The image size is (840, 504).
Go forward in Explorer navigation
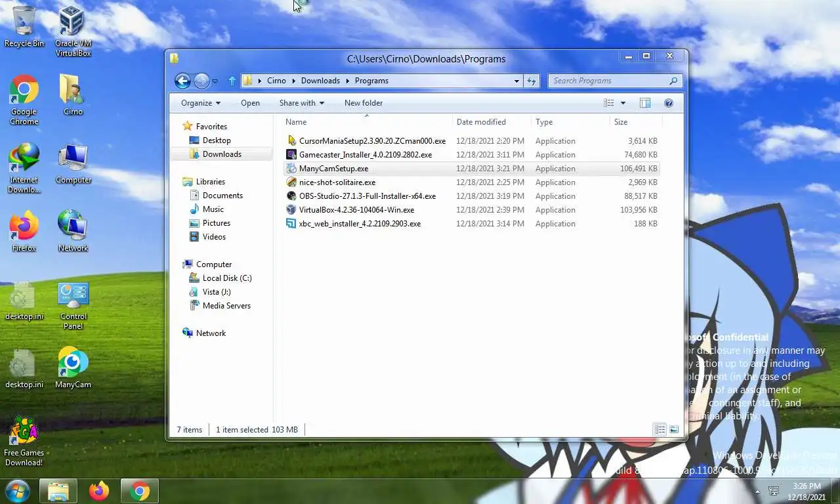(x=201, y=81)
